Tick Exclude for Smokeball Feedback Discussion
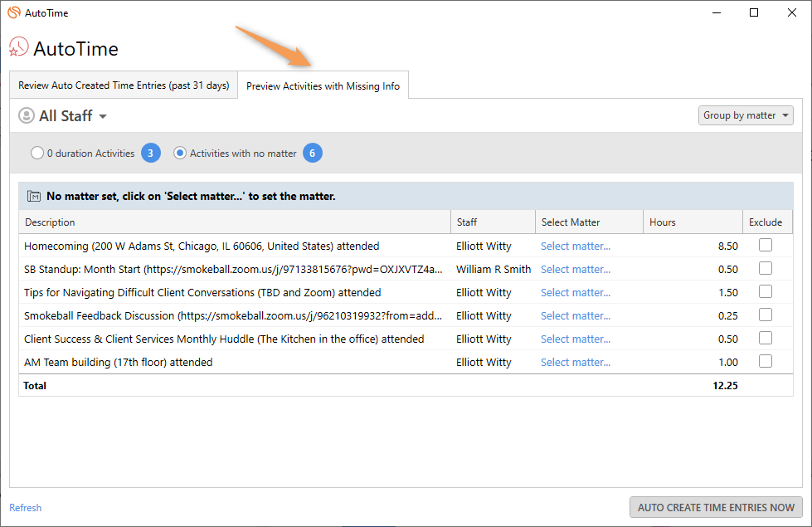812x527 pixels. (766, 315)
